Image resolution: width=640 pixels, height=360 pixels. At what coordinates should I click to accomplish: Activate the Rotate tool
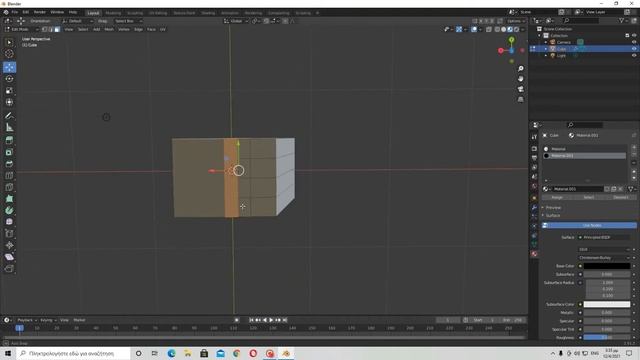[x=9, y=79]
